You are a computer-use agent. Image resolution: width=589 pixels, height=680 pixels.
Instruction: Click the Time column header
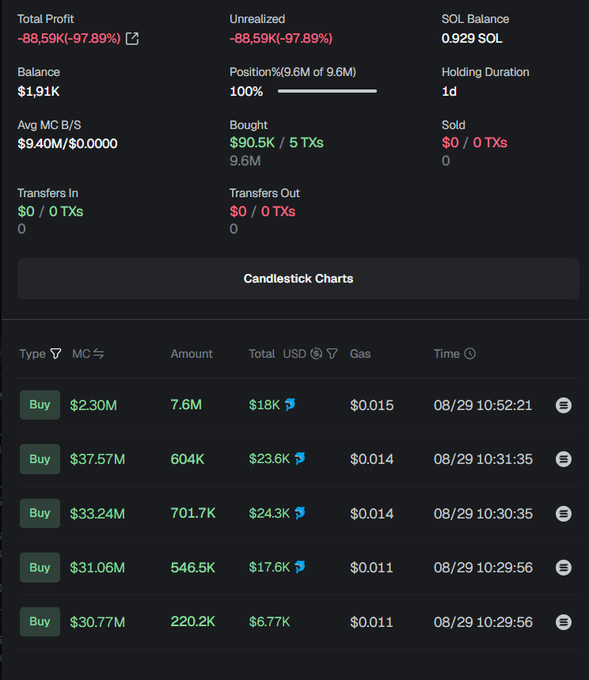coord(446,354)
